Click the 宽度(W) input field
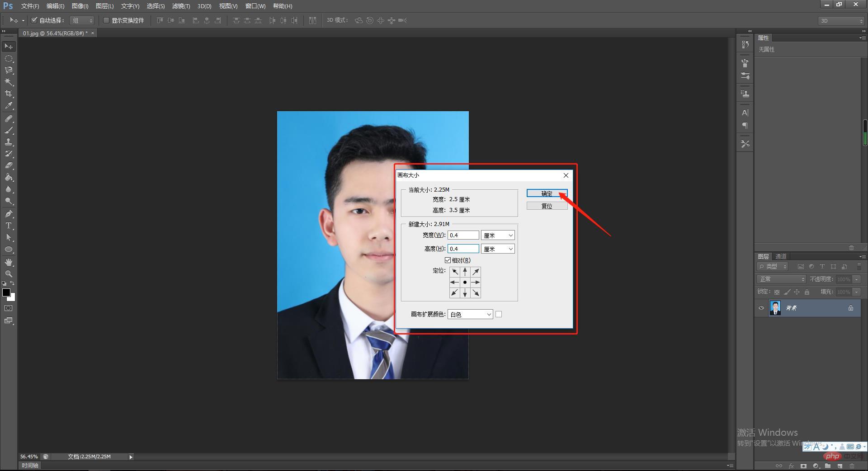Image resolution: width=868 pixels, height=471 pixels. point(463,235)
